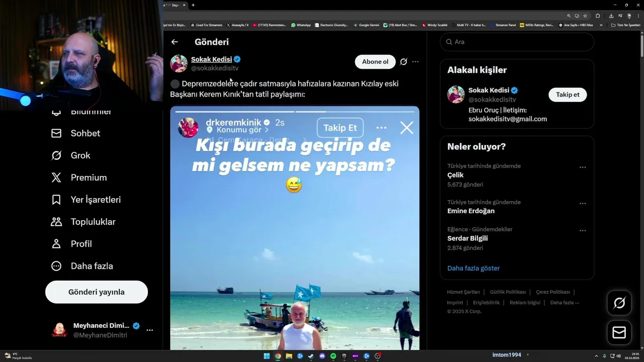Screen dimensions: 644x362
Task: Open Tüm Yer İşaretleri bookmarks folder
Action: coord(625,25)
